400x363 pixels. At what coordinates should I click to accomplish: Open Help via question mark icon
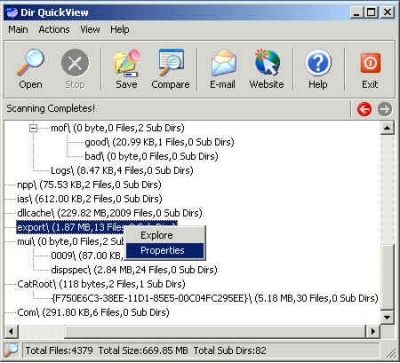click(318, 63)
